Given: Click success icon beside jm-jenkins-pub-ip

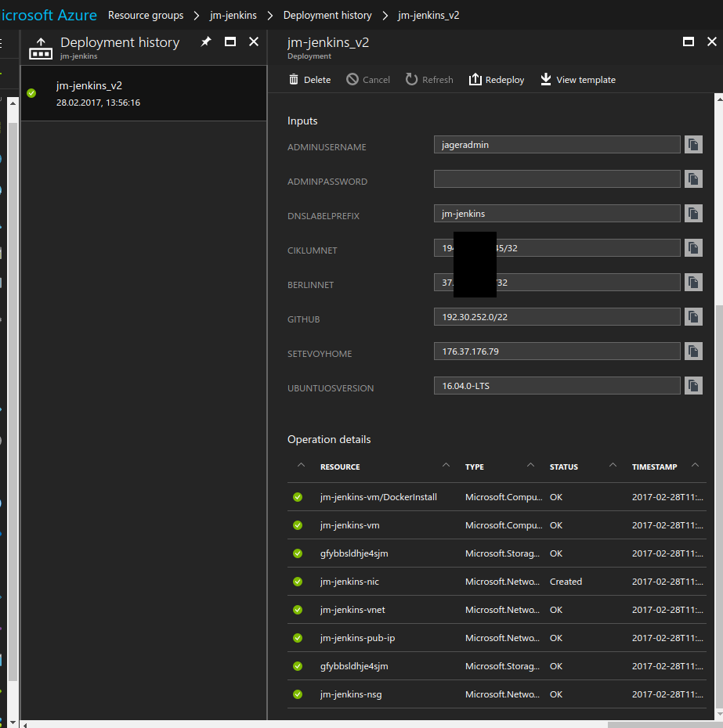Looking at the screenshot, I should (298, 638).
